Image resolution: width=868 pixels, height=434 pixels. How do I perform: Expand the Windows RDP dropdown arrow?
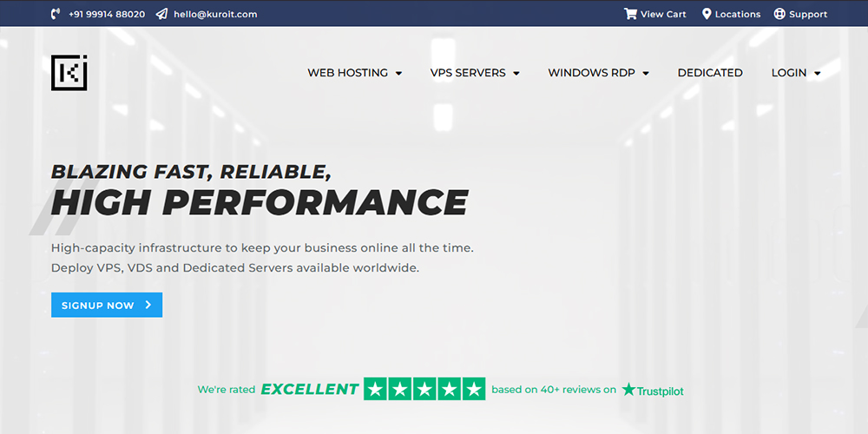pyautogui.click(x=646, y=74)
